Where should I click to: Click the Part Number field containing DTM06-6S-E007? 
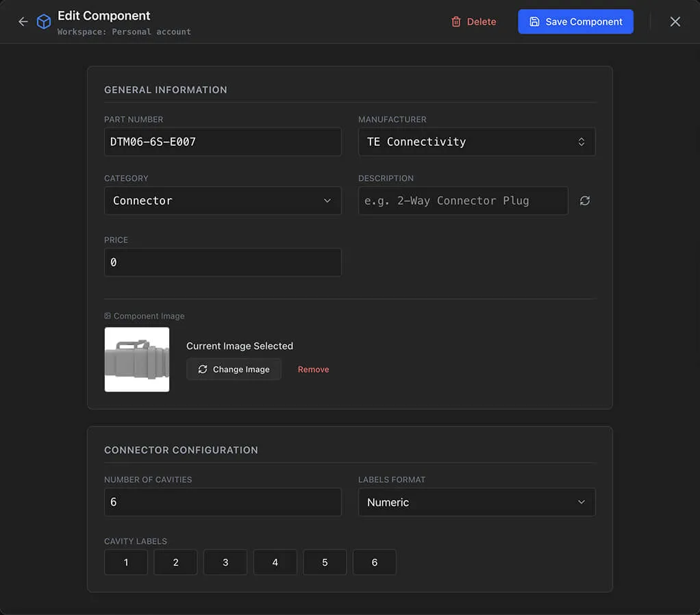coord(223,142)
